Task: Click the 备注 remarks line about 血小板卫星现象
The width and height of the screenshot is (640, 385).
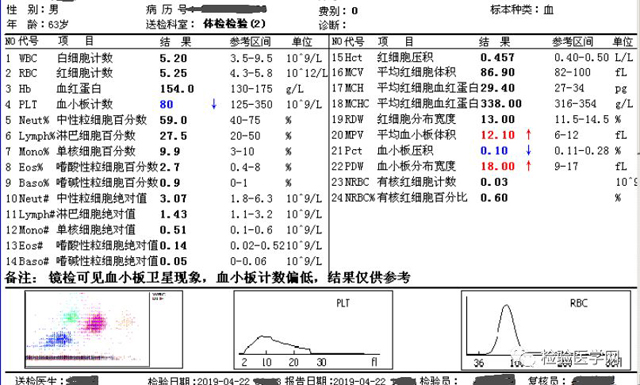Action: [207, 278]
